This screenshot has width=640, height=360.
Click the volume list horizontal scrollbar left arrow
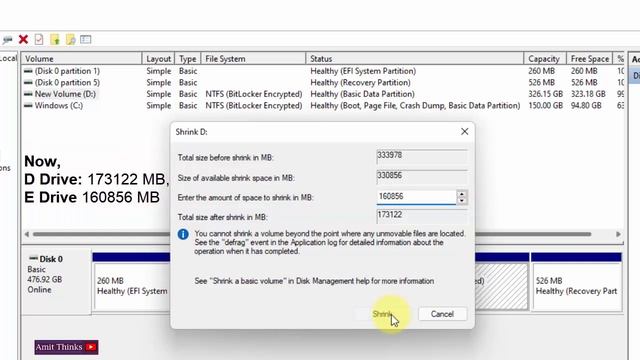tap(27, 234)
